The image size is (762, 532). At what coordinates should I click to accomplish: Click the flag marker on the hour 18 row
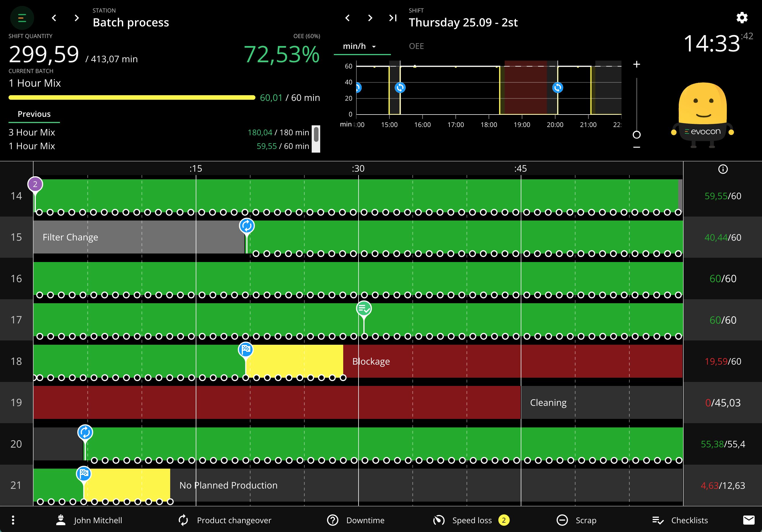point(245,350)
